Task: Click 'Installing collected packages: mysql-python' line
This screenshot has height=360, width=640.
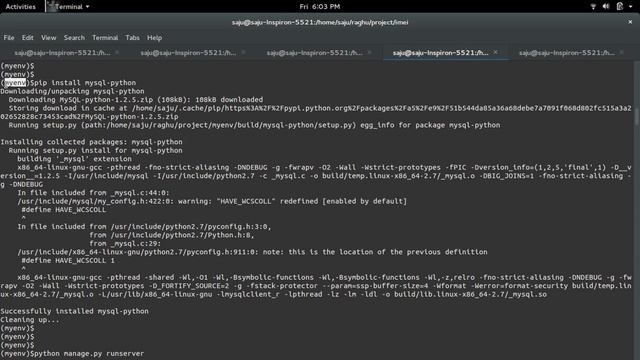Action: [x=91, y=142]
